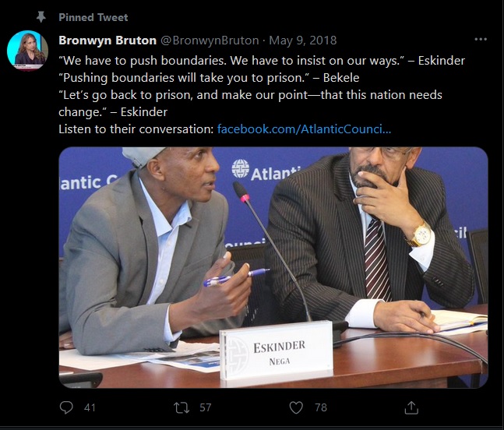Follow the facebook.com/AtlanticCounci... link
Screen dimensions: 504x430
point(304,129)
